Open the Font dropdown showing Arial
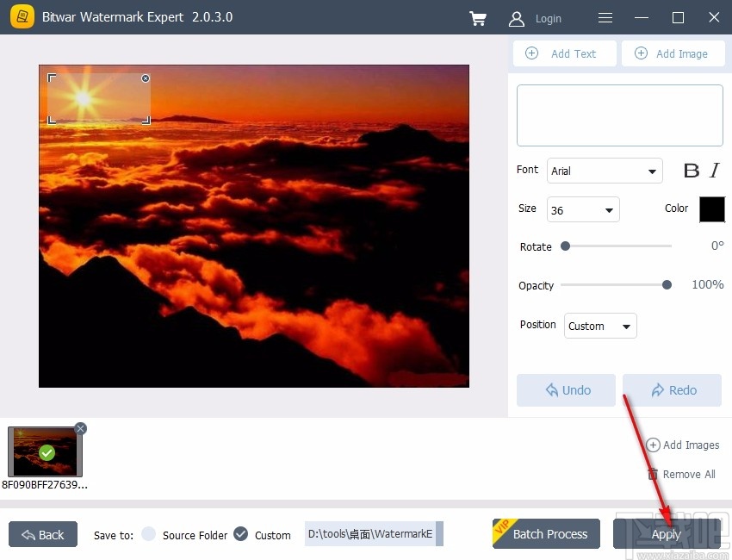Image resolution: width=732 pixels, height=560 pixels. (x=605, y=171)
